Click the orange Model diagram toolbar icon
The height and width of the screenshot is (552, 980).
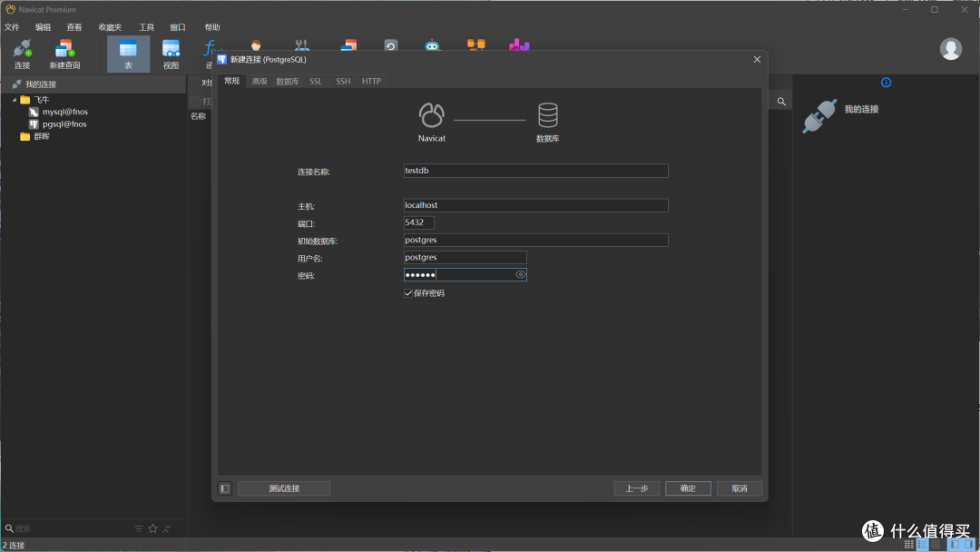475,44
